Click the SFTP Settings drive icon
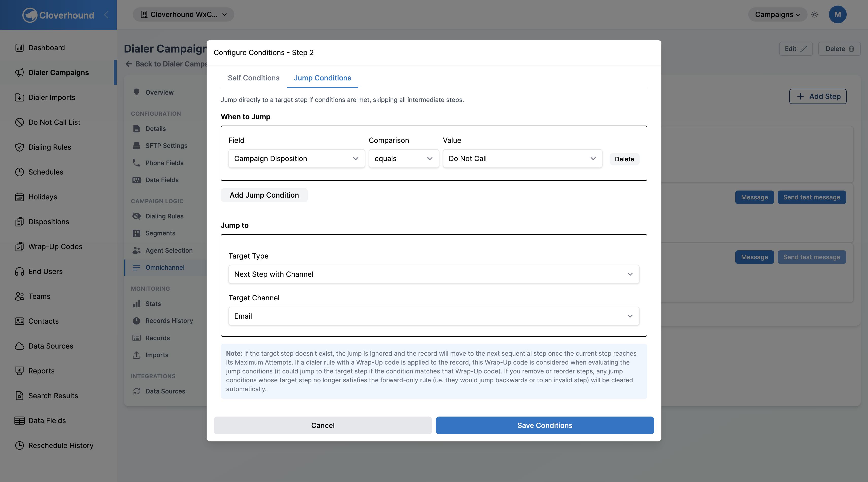 pos(137,146)
